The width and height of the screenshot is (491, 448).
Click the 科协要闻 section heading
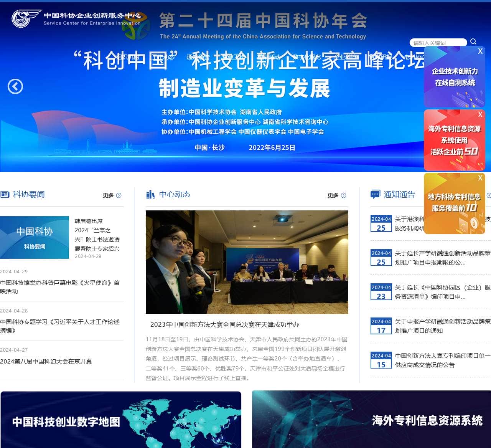(29, 194)
